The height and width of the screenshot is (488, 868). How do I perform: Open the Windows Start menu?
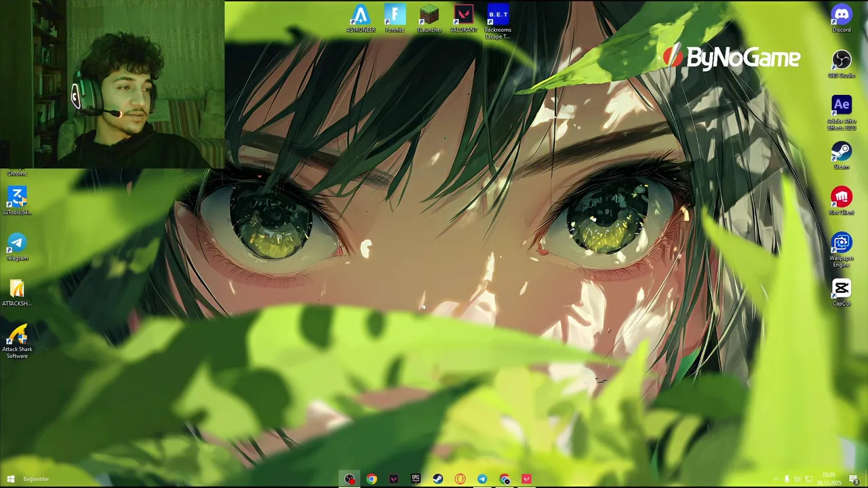point(10,479)
